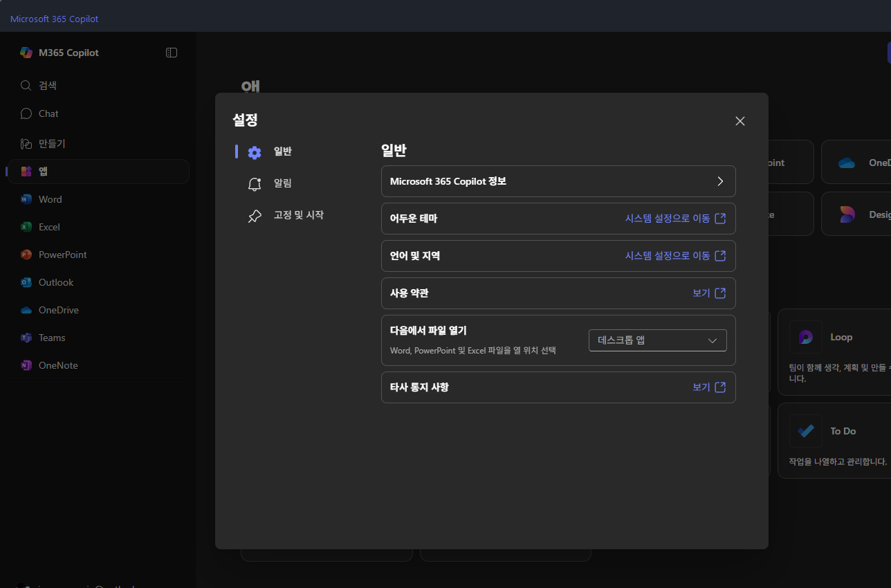The image size is (891, 588).
Task: Click the 다음에서 파일 열기 label
Action: (428, 331)
